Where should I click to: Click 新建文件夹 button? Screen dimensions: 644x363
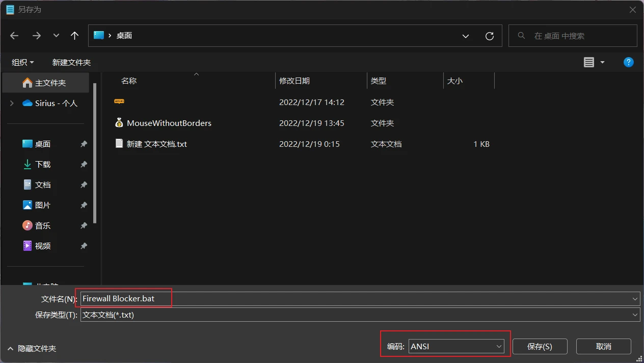click(71, 62)
